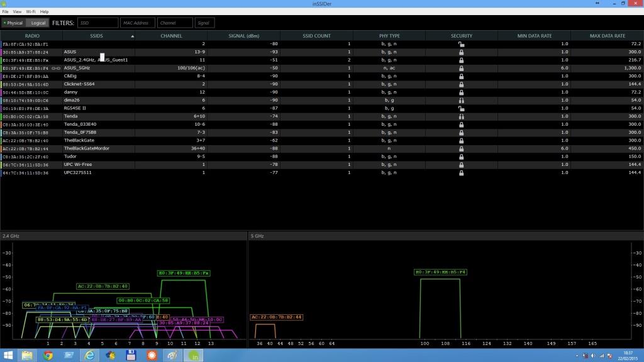Click the purple color marker beside the ASUS radio

[x=1, y=52]
